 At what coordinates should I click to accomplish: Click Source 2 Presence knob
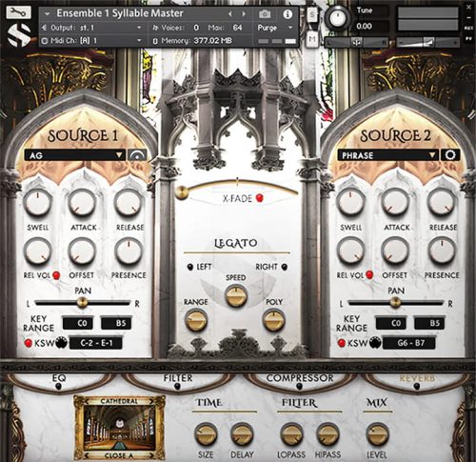(x=442, y=251)
